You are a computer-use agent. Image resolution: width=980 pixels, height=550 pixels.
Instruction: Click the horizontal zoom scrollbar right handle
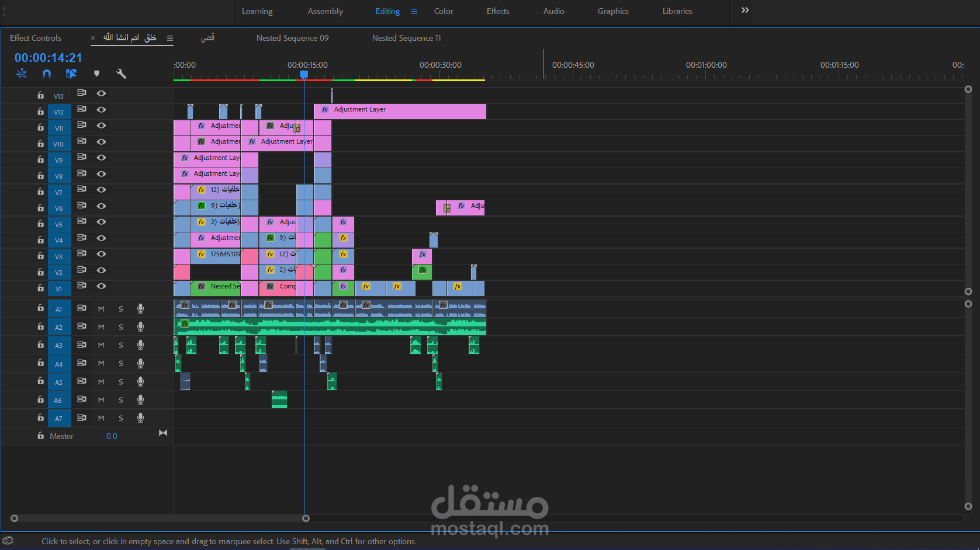(306, 518)
